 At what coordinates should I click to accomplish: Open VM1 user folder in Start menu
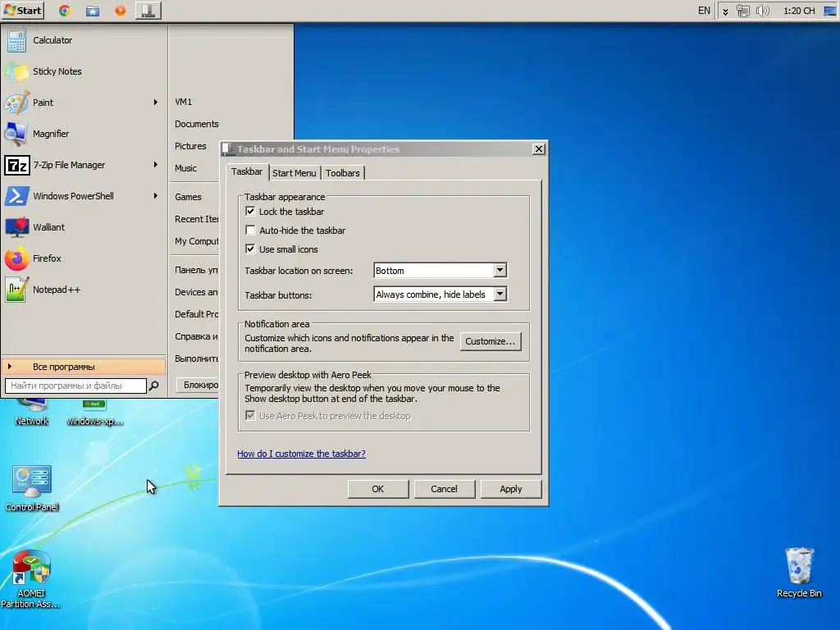184,102
